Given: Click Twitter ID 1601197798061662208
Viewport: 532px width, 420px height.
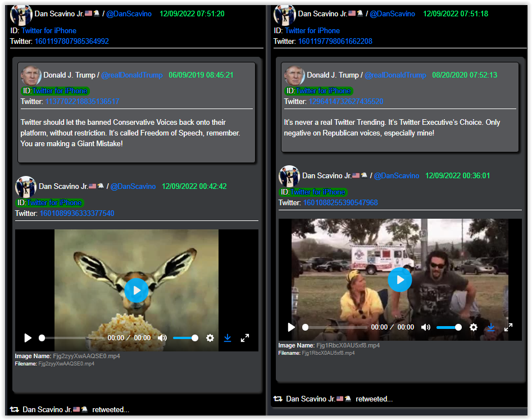Looking at the screenshot, I should point(335,41).
